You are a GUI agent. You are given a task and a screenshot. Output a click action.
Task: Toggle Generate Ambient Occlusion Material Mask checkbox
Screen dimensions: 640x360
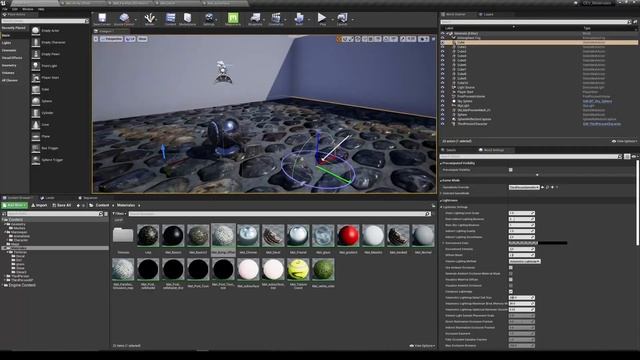pyautogui.click(x=511, y=273)
